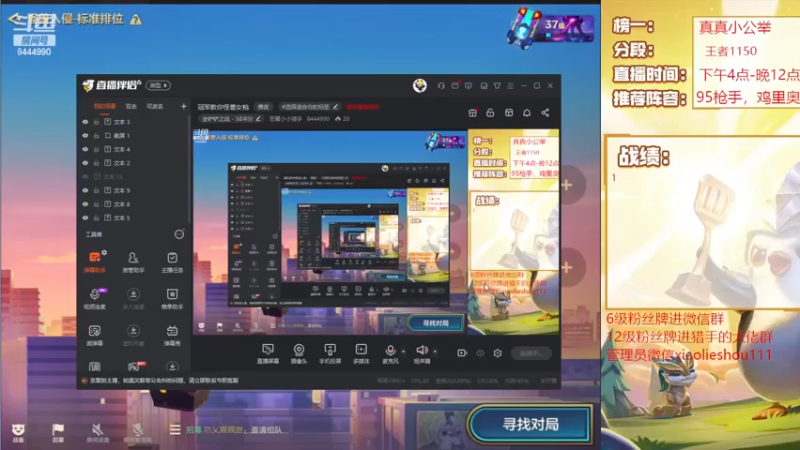
Task: Click 寻找对局 find match button
Action: point(530,424)
